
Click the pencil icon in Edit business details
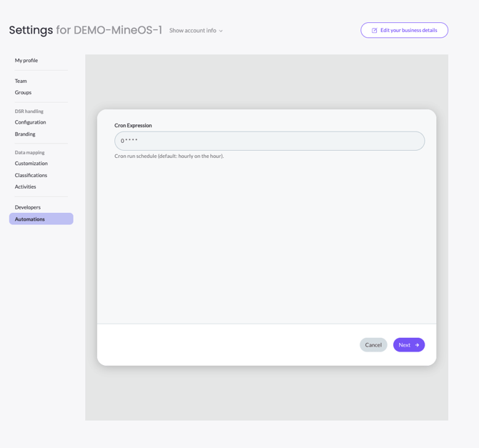(x=374, y=31)
